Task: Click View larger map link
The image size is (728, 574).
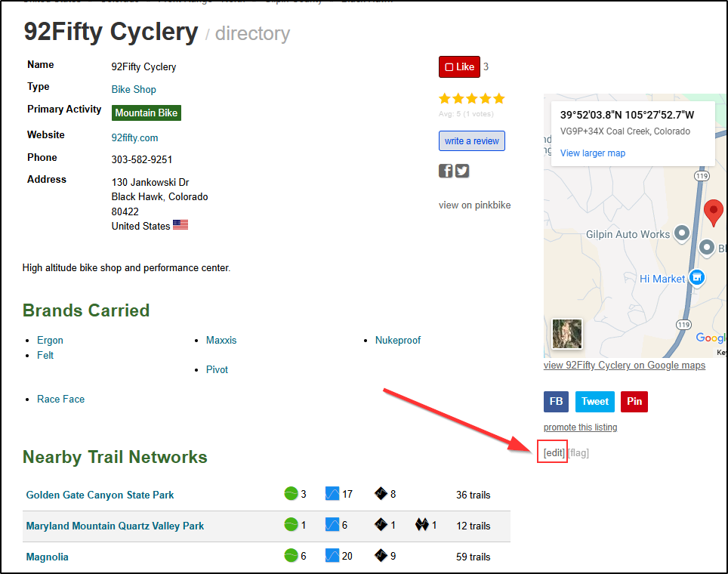Action: tap(592, 153)
